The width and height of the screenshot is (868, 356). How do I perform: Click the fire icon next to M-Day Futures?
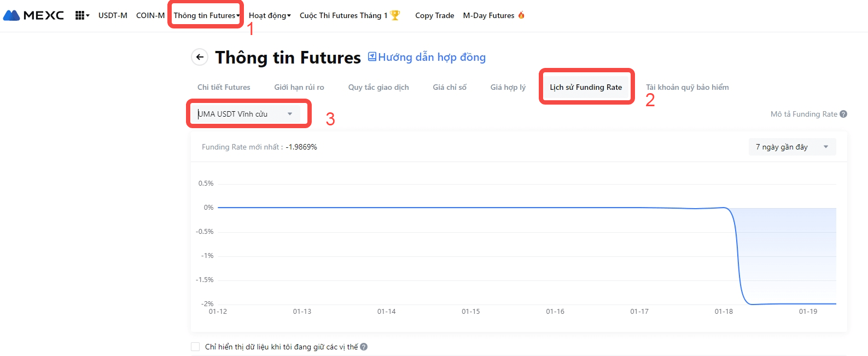point(521,15)
